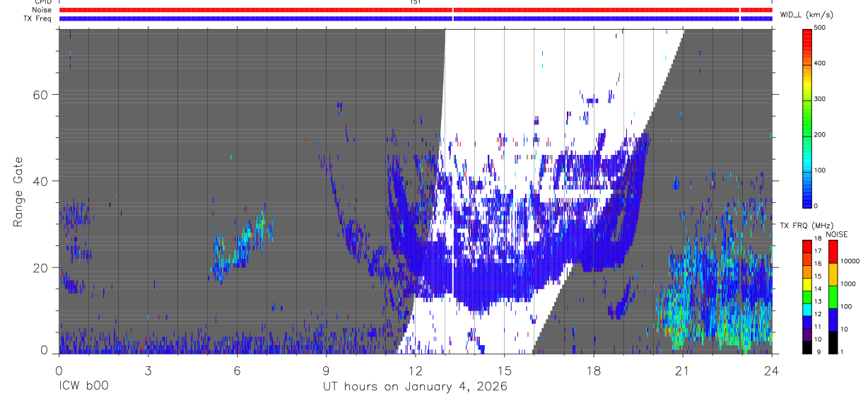Click the "400" tick on WID colorbar
The height and width of the screenshot is (401, 868).
(821, 64)
